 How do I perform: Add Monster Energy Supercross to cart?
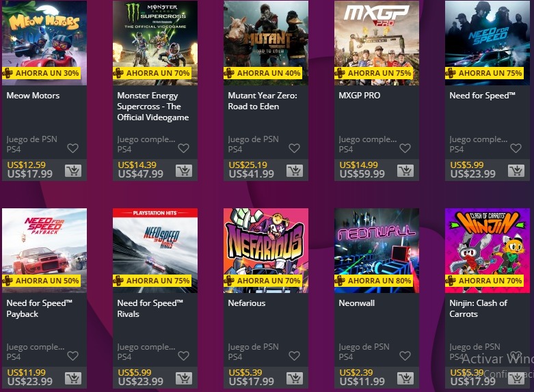tap(184, 171)
